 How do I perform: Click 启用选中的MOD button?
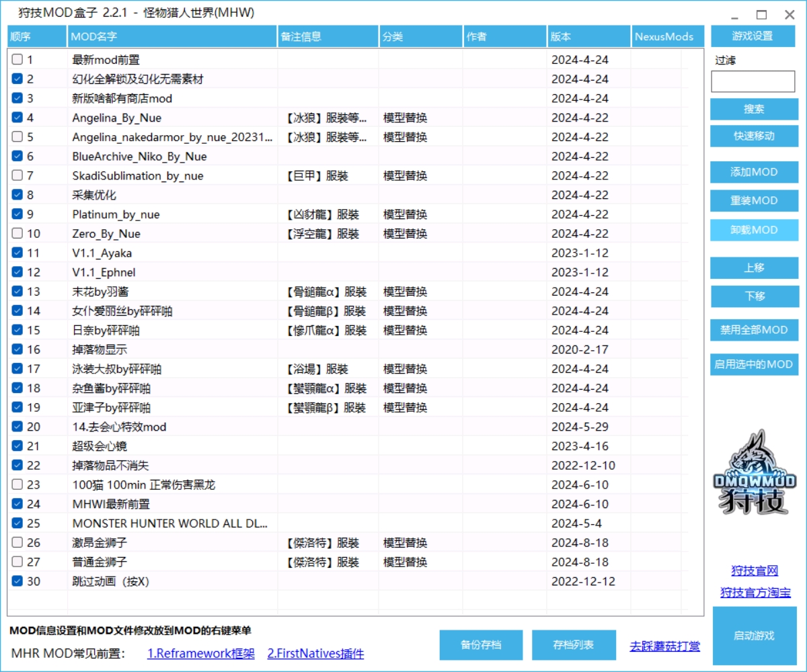[x=755, y=364]
